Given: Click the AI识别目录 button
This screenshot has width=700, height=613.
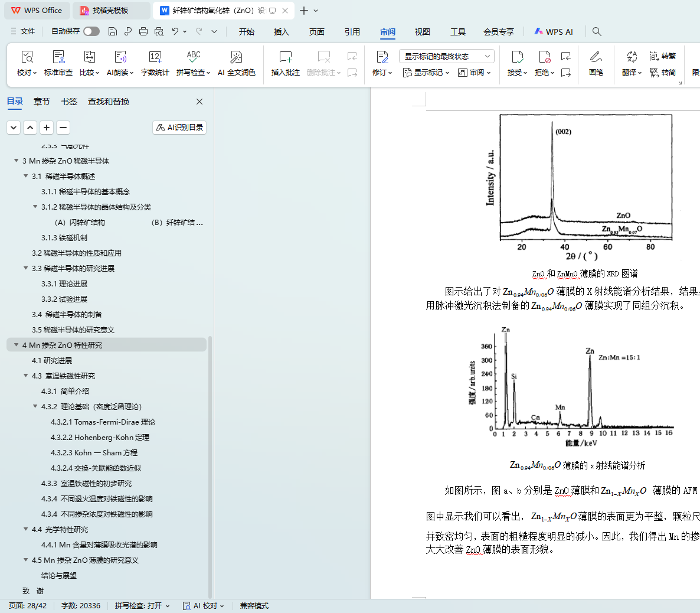Looking at the screenshot, I should (x=179, y=128).
